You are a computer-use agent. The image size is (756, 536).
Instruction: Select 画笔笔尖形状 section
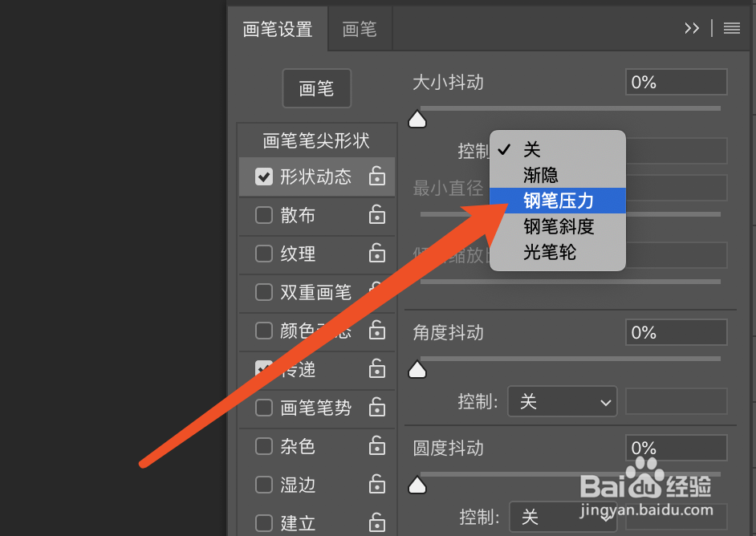[x=317, y=140]
